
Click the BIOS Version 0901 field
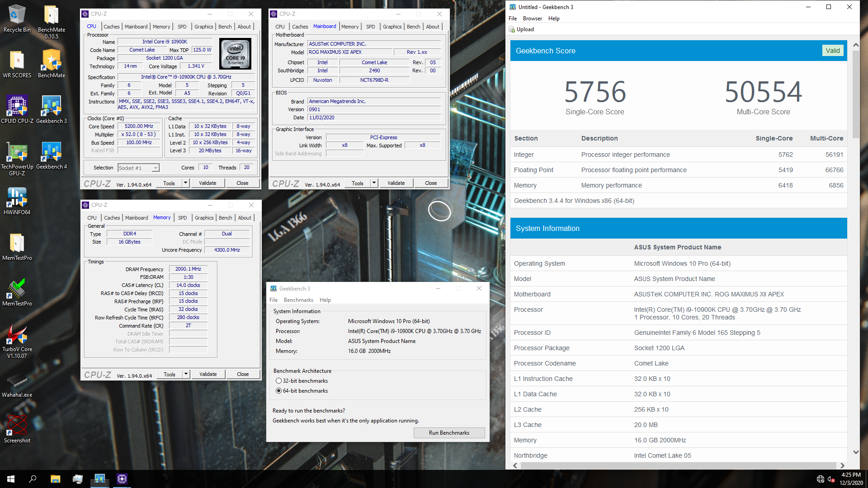(374, 109)
